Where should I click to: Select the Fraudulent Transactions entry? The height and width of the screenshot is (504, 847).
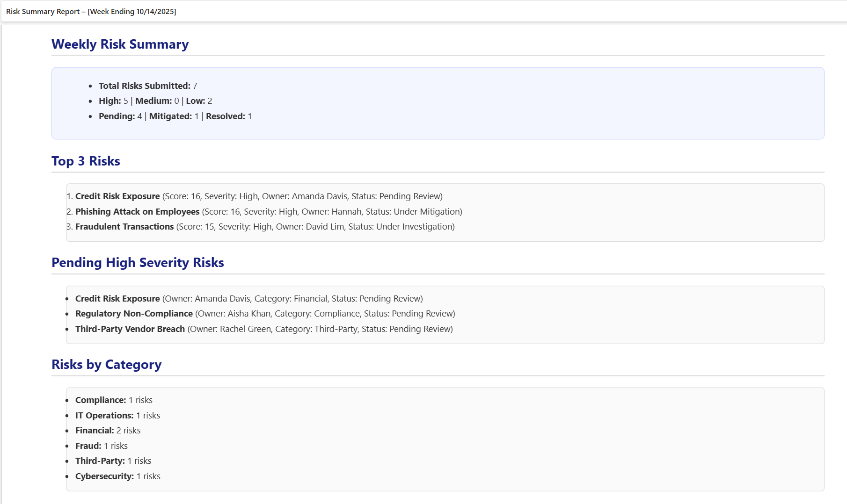click(x=124, y=227)
